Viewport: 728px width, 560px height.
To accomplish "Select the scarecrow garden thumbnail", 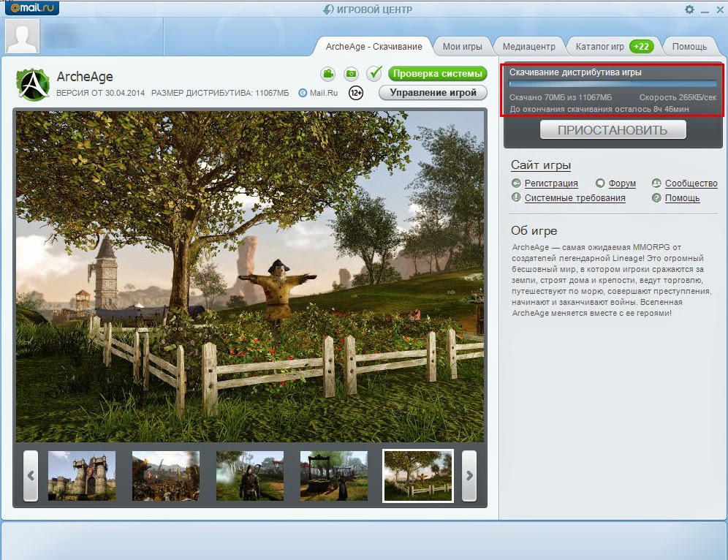I will pyautogui.click(x=418, y=476).
